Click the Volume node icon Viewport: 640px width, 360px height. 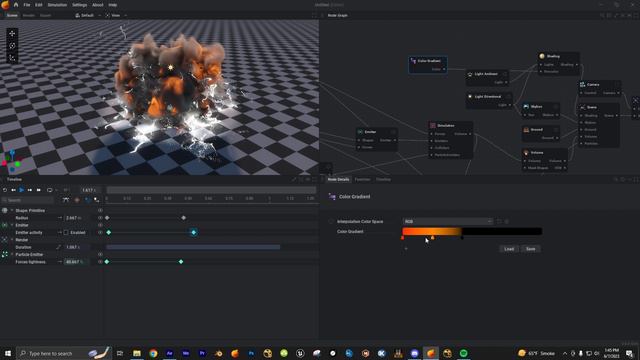coord(526,153)
